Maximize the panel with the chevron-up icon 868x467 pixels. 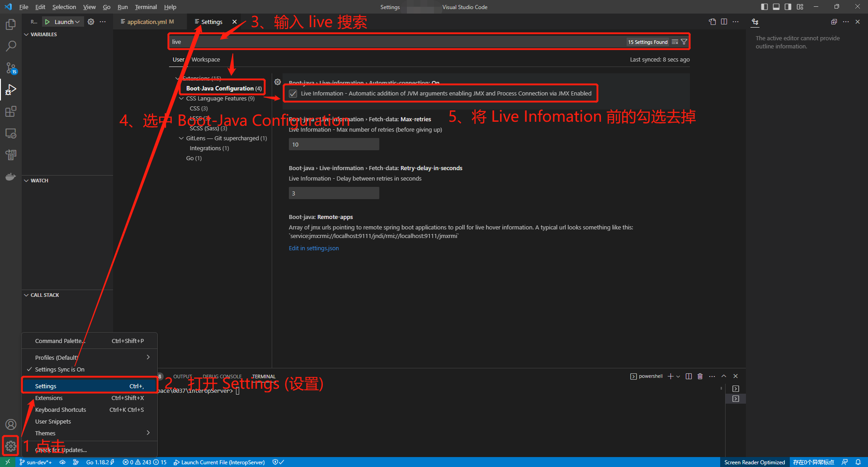[724, 376]
